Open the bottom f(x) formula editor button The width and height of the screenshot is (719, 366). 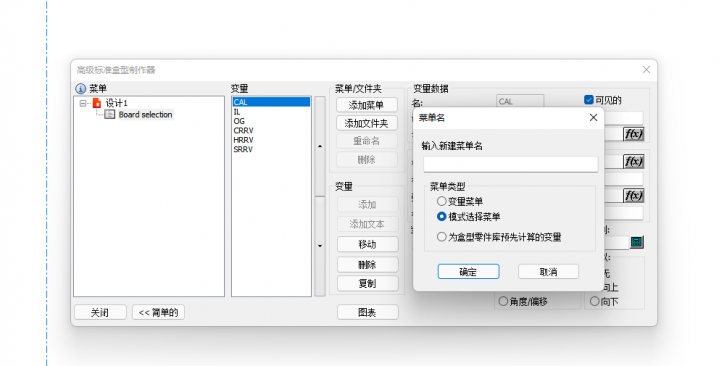pyautogui.click(x=633, y=196)
